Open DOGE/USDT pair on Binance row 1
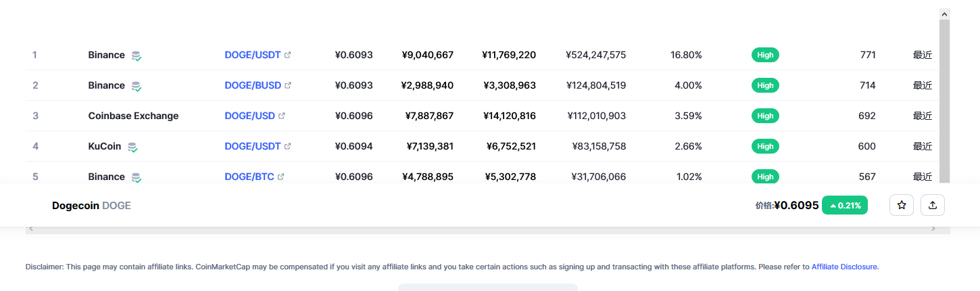 point(252,55)
